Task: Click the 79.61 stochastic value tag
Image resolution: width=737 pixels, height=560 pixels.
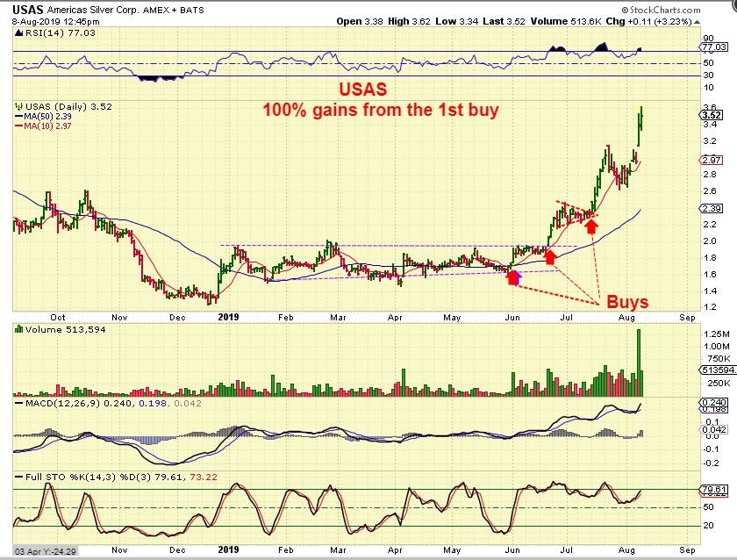Action: pyautogui.click(x=714, y=490)
